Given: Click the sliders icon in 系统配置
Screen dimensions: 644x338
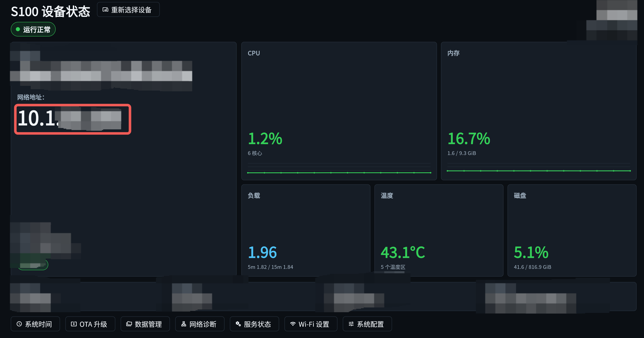Looking at the screenshot, I should coord(351,324).
